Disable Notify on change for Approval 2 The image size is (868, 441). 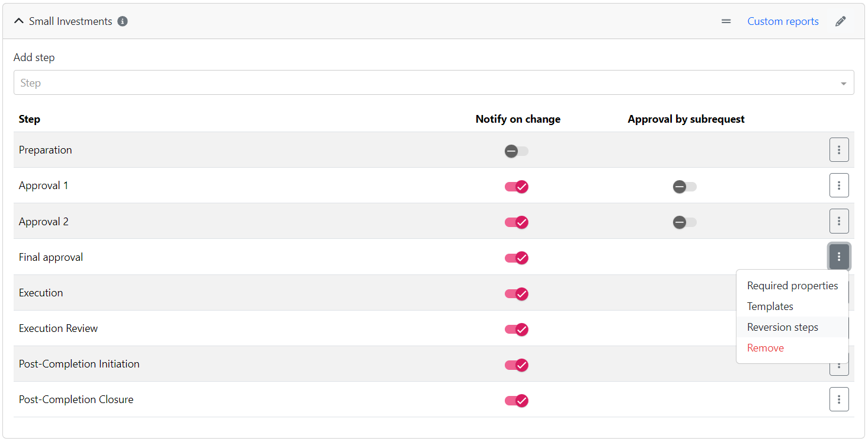point(517,222)
